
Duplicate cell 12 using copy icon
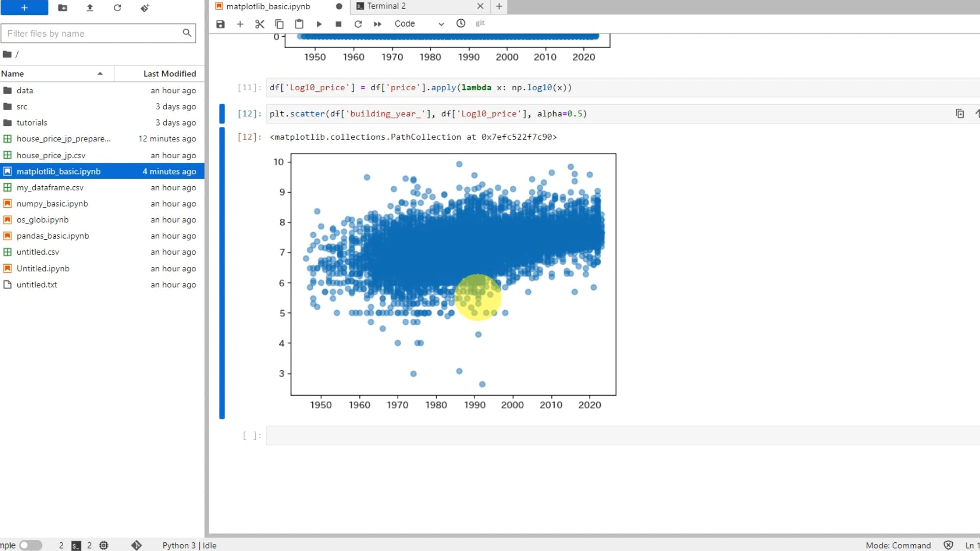pyautogui.click(x=960, y=114)
